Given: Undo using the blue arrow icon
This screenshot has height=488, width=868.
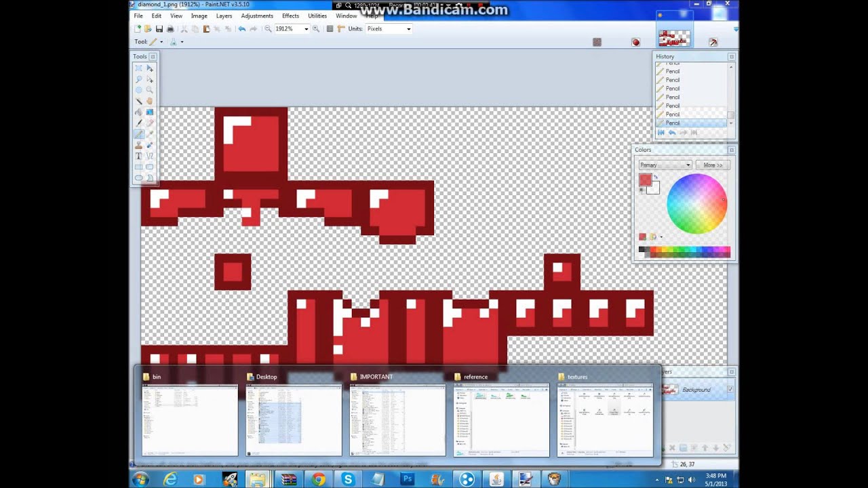Looking at the screenshot, I should 242,29.
